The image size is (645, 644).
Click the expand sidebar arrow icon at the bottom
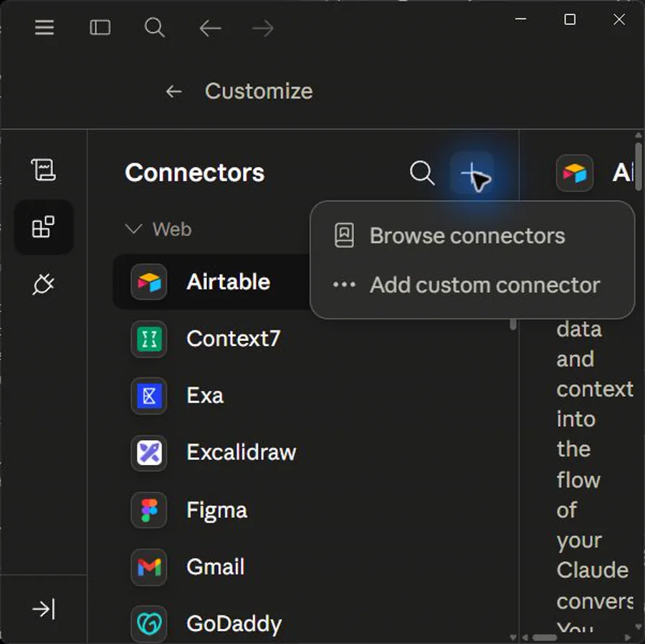click(x=44, y=609)
